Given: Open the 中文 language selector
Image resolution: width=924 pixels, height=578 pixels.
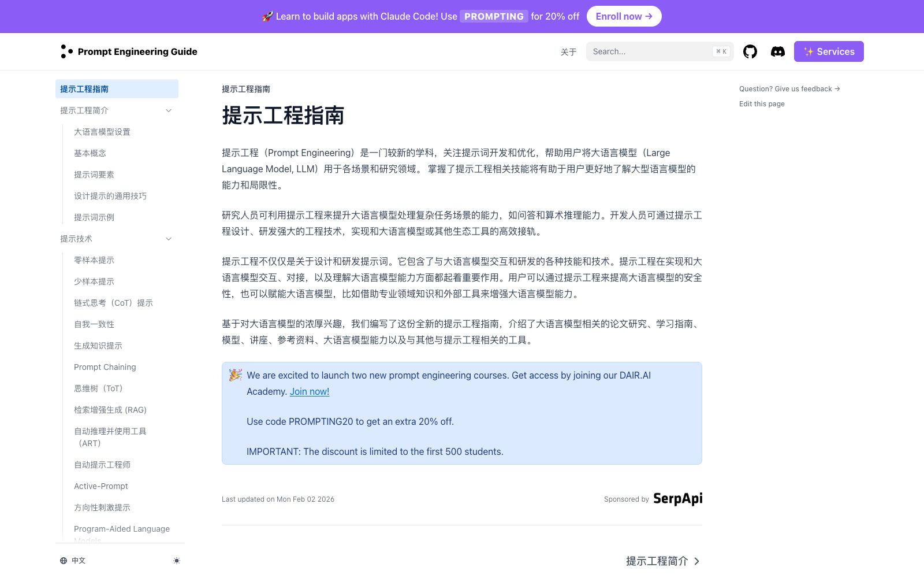Looking at the screenshot, I should (73, 561).
